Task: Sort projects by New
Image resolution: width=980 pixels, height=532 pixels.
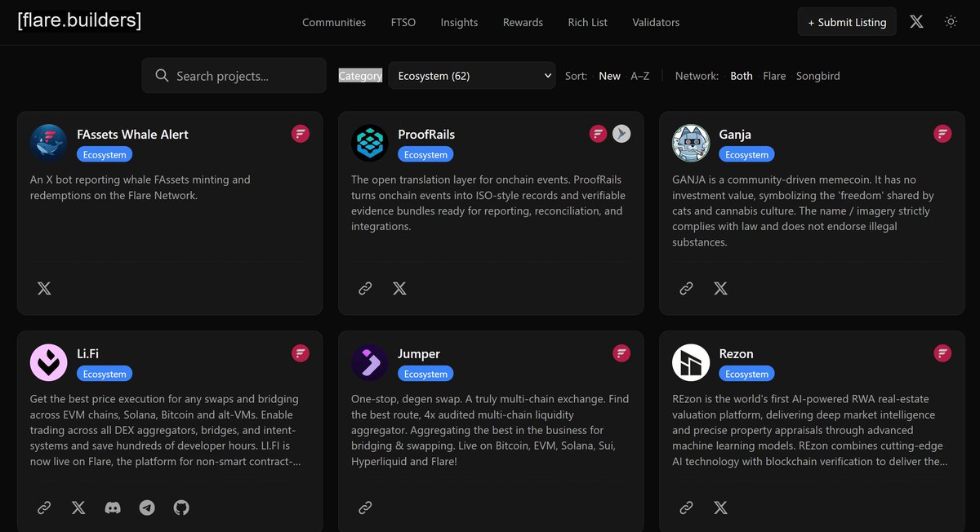Action: (x=609, y=76)
